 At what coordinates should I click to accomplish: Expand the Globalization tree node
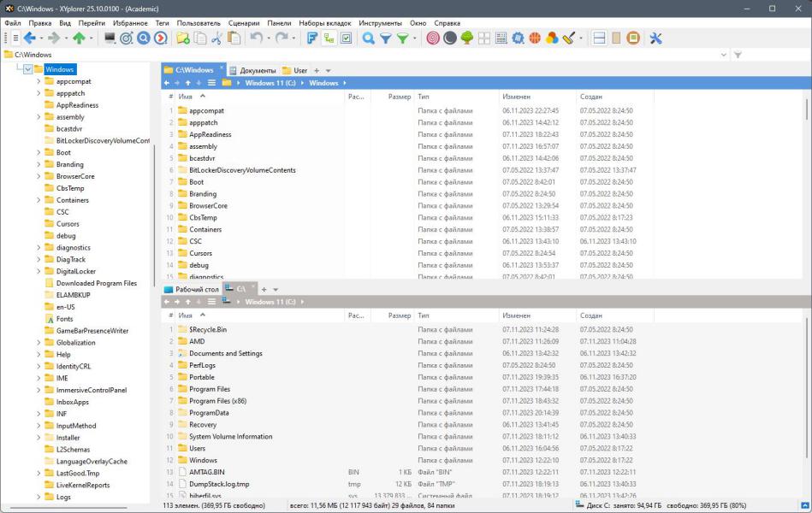(x=39, y=343)
